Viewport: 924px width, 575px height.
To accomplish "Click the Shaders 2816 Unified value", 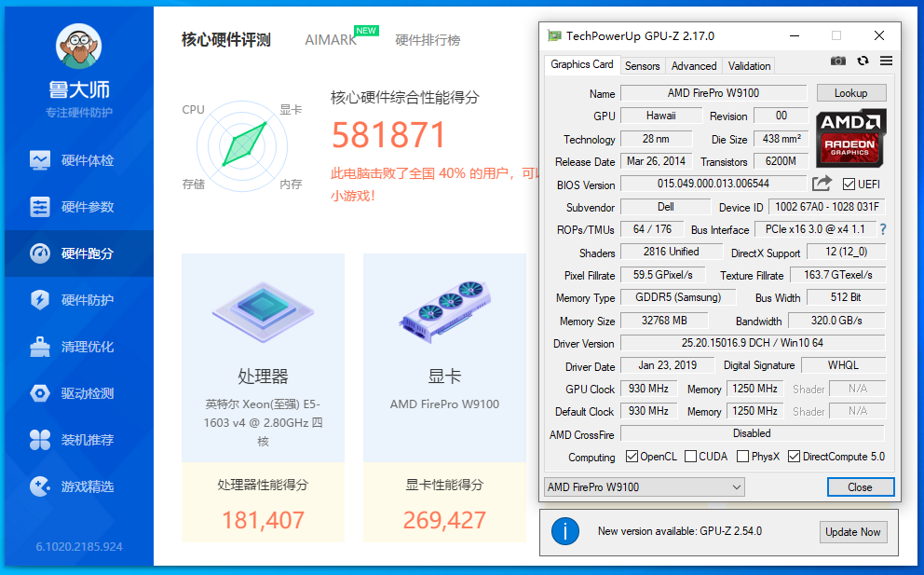I will pyautogui.click(x=672, y=252).
